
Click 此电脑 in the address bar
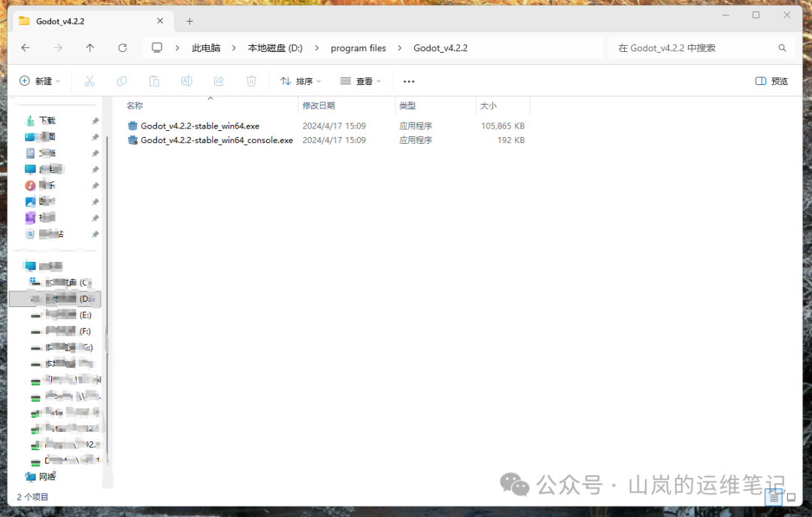tap(206, 47)
